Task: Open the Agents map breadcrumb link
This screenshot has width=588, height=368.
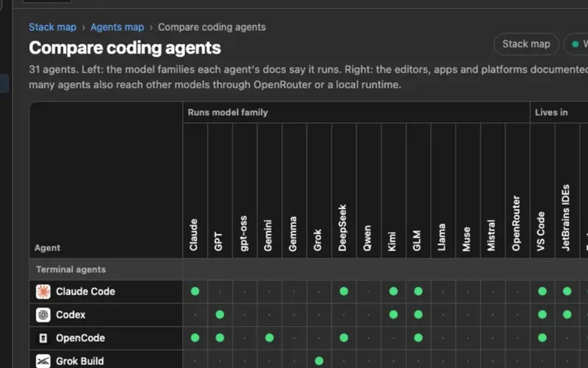Action: 117,27
